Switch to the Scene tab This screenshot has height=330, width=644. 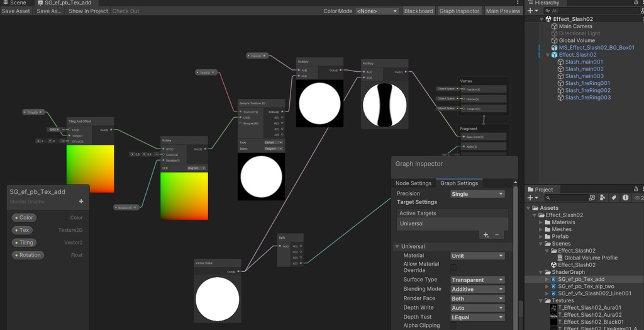pos(15,3)
